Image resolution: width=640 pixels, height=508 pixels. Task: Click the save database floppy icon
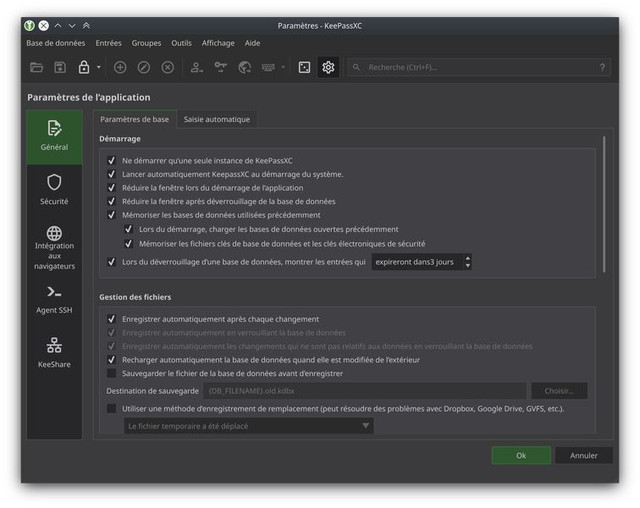point(60,67)
